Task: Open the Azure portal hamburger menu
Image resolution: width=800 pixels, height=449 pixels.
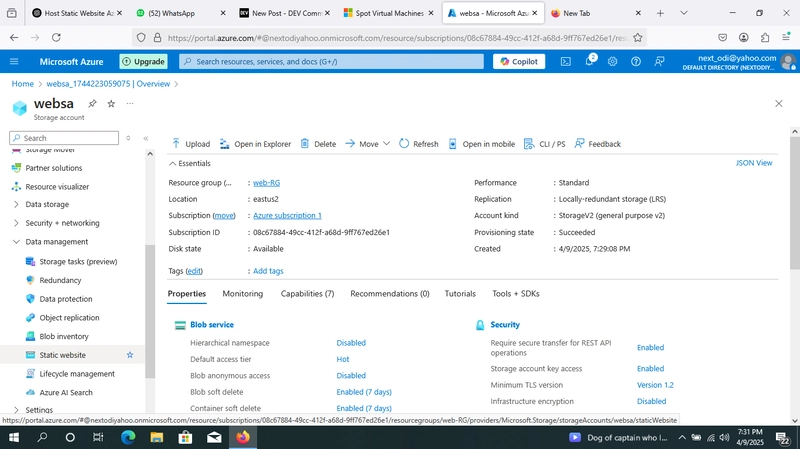Action: [14, 61]
